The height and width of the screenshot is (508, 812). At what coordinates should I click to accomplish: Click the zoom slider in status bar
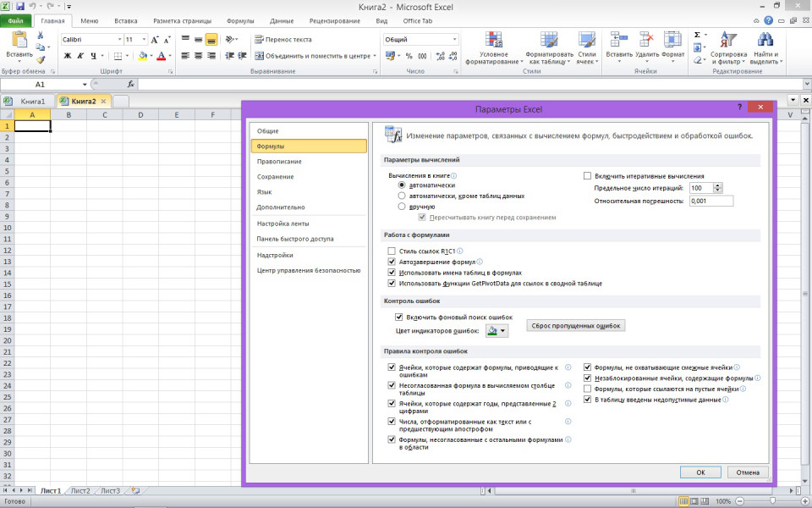pyautogui.click(x=771, y=501)
